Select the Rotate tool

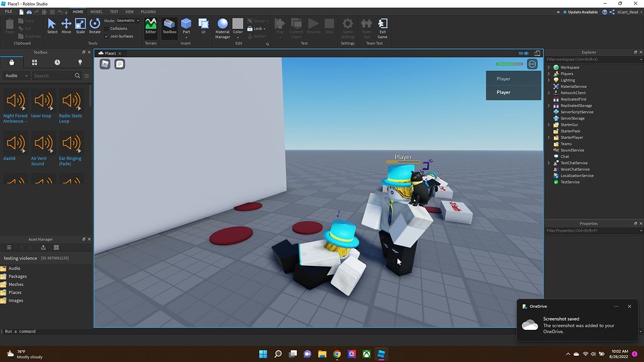tap(94, 26)
